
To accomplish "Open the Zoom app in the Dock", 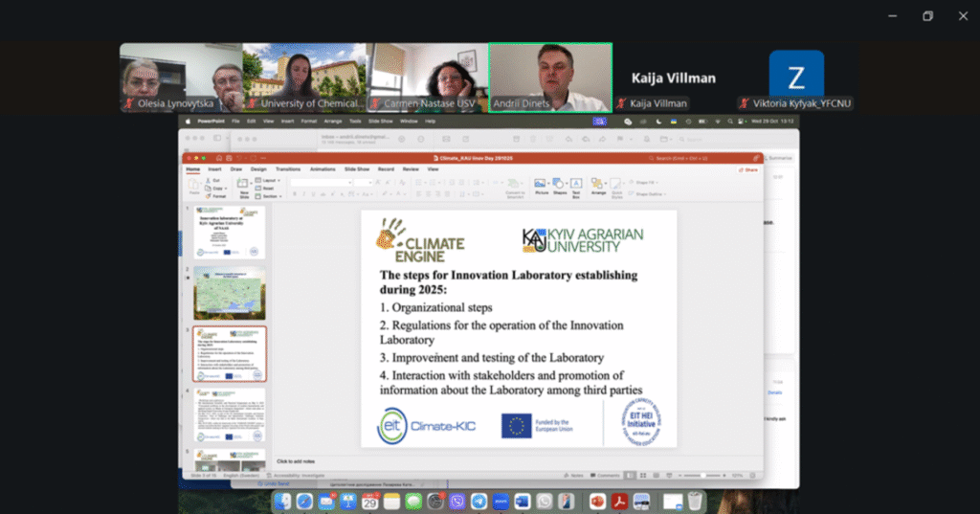I will click(x=501, y=502).
